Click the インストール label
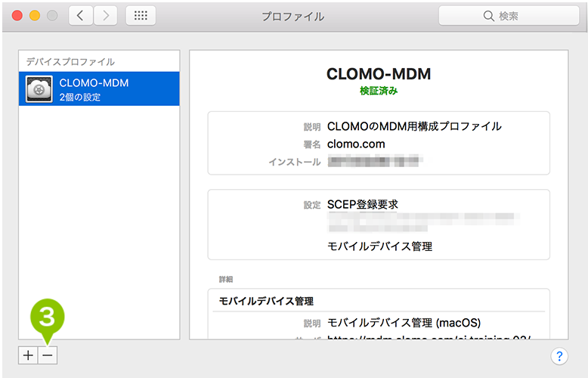 295,162
